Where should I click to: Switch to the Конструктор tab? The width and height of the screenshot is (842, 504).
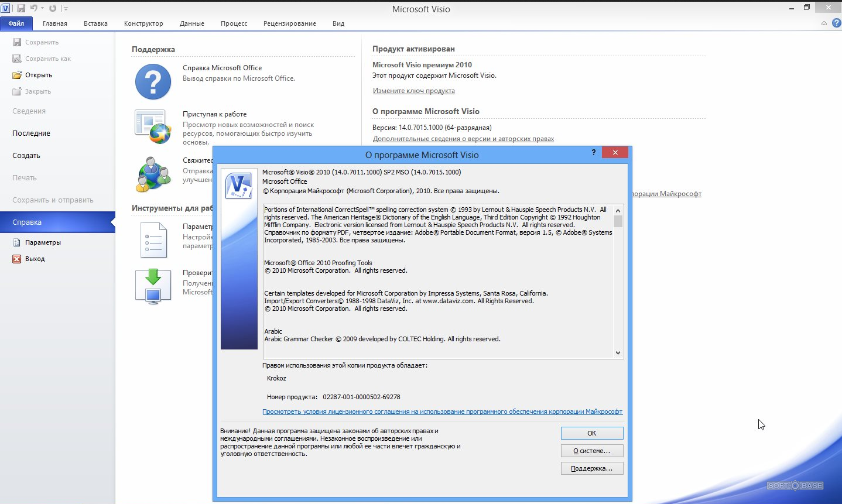143,23
